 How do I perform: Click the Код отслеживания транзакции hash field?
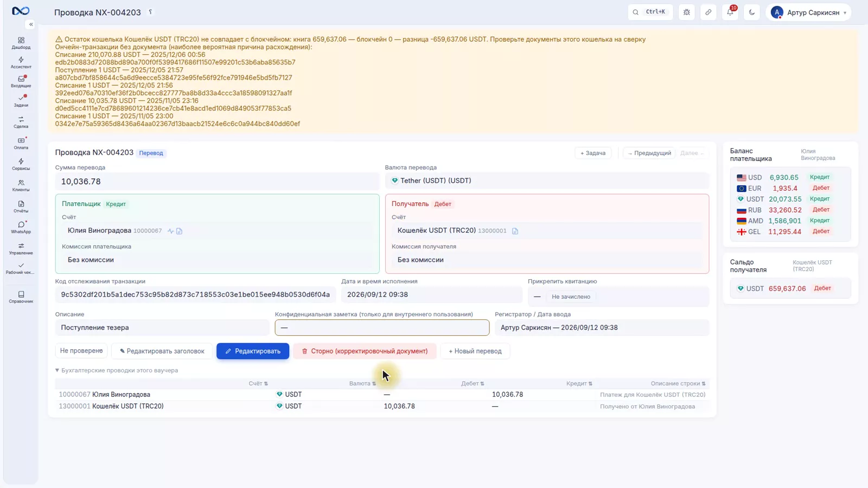(x=195, y=294)
